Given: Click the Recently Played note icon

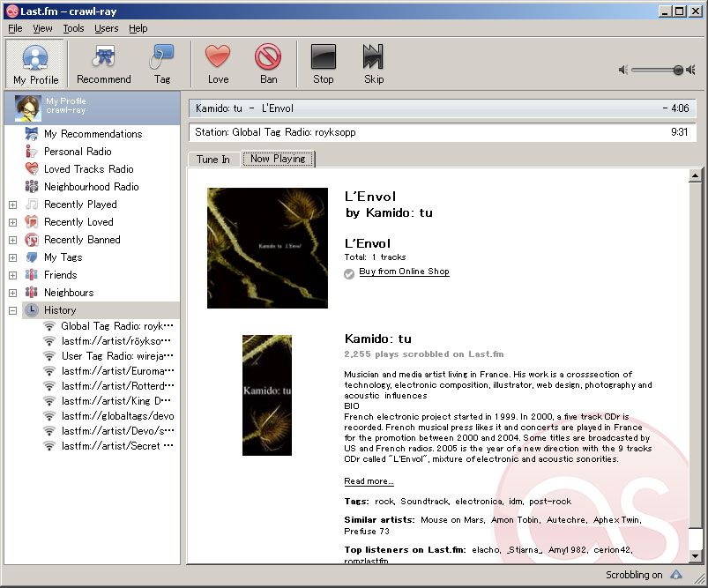Looking at the screenshot, I should tap(31, 205).
